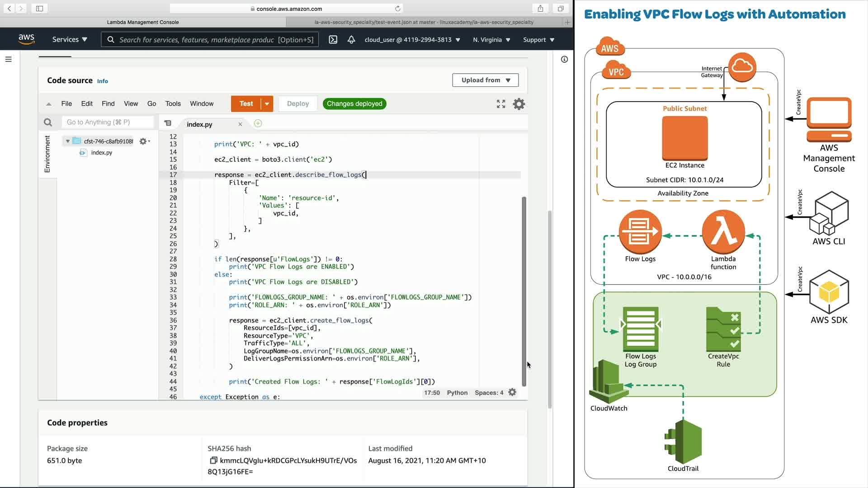Toggle editor fullscreen mode icon

tap(501, 104)
